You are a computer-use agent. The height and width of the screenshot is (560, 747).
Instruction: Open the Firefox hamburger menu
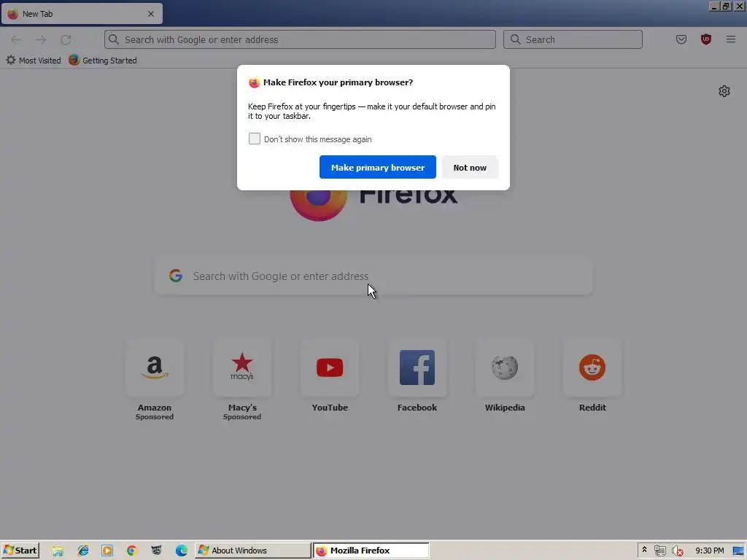pos(731,39)
